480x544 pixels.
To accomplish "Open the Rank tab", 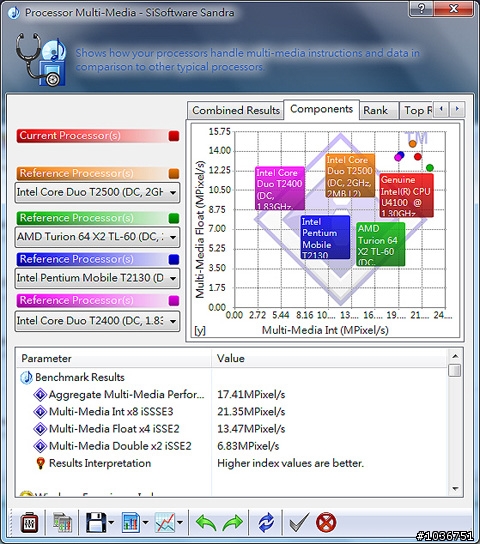I will (378, 110).
